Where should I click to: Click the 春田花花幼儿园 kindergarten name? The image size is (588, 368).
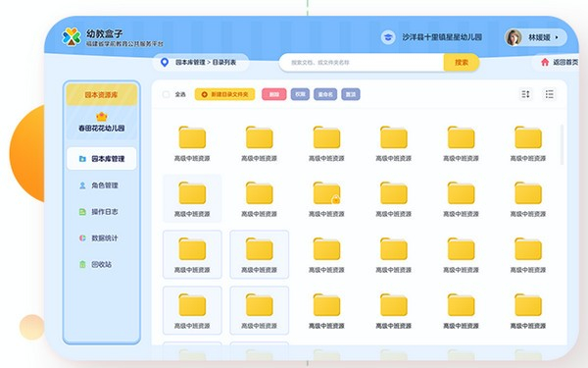click(102, 128)
